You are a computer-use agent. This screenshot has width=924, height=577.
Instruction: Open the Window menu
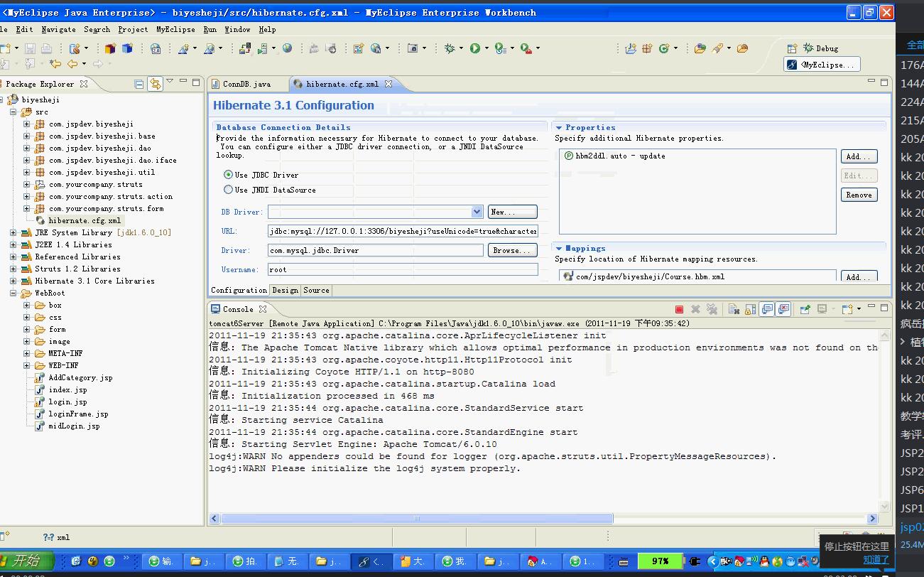(x=237, y=29)
